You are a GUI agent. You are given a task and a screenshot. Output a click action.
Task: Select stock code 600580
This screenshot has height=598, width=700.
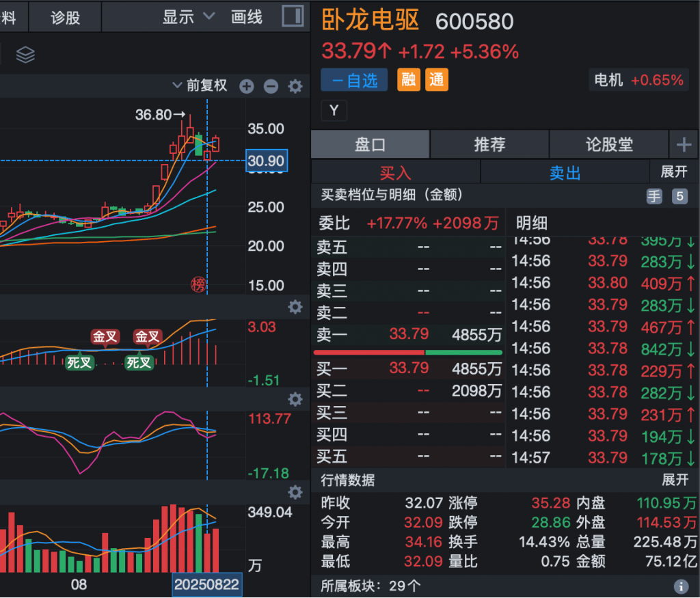coord(474,21)
